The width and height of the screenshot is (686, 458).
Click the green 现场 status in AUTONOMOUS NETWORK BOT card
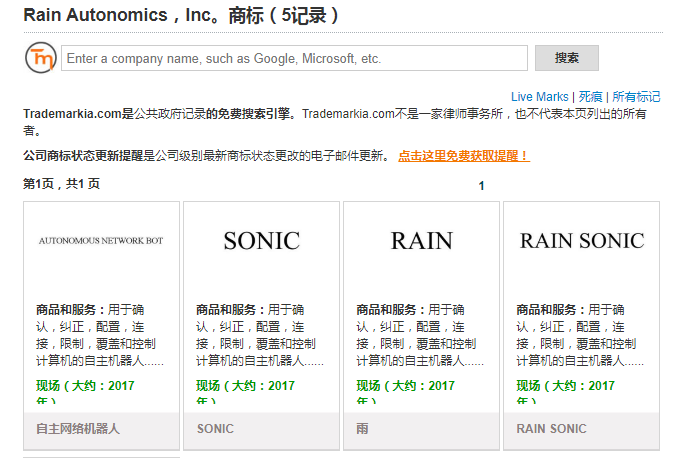[x=85, y=391]
